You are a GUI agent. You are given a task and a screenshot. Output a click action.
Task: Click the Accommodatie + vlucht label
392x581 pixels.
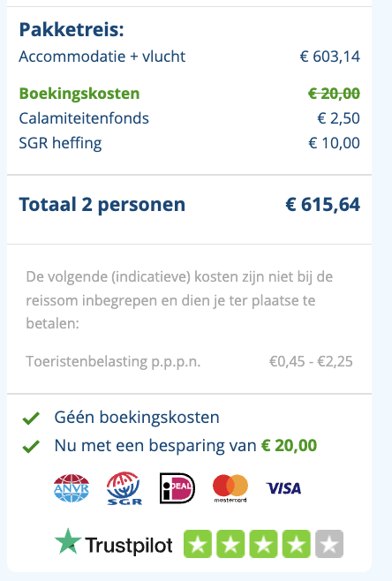click(102, 57)
